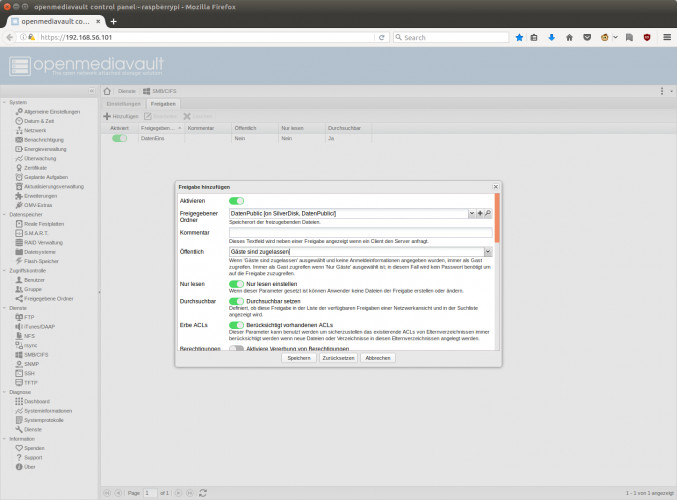This screenshot has width=677, height=500.
Task: Click Hinzufügen toolbar button
Action: (121, 117)
